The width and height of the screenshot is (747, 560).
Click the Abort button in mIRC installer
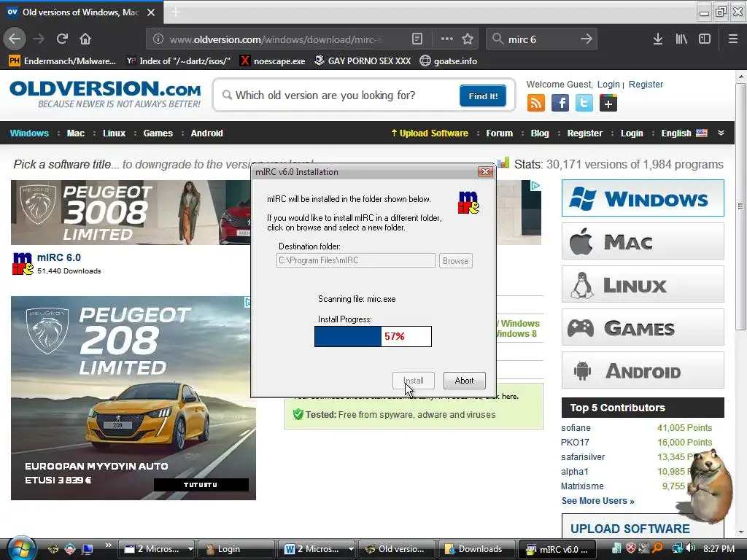464,381
